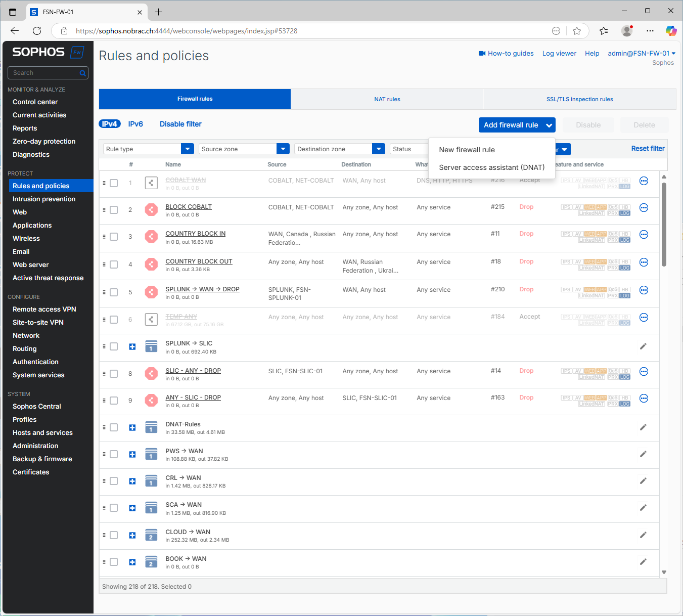Expand the PWS → WAN rule group
The width and height of the screenshot is (683, 616).
point(132,454)
